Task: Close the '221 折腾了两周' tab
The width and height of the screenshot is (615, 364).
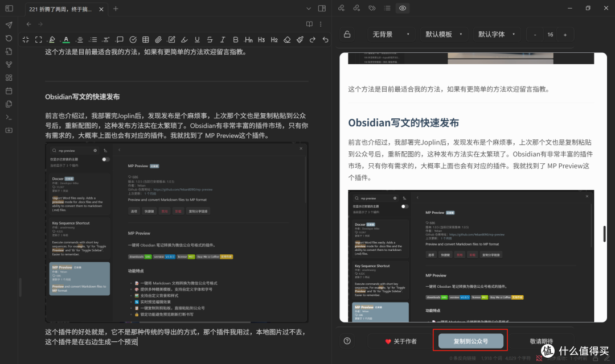Action: [101, 9]
